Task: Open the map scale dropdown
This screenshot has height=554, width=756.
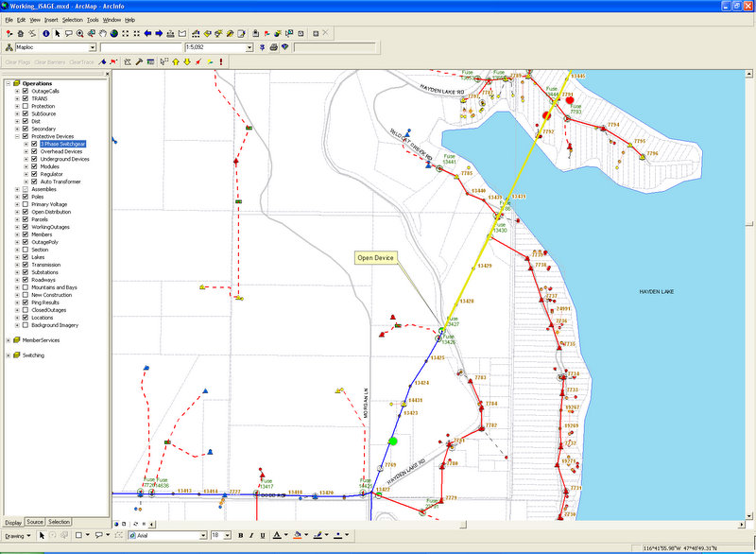Action: pos(249,47)
